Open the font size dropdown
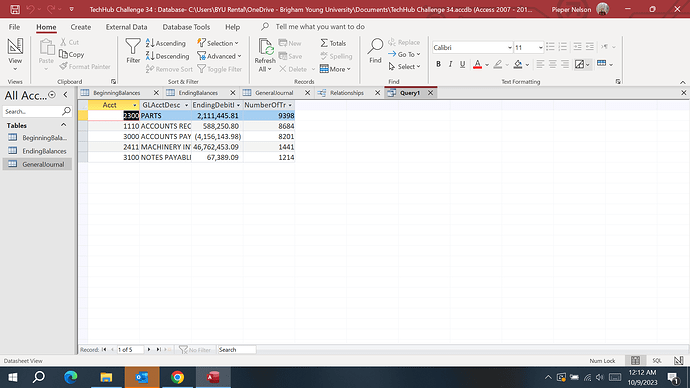The image size is (690, 388). 540,47
